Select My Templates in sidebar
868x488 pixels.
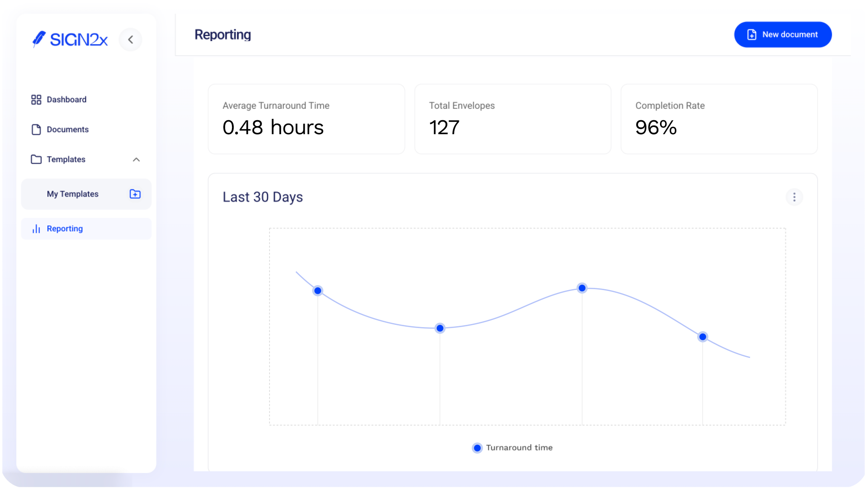click(73, 194)
